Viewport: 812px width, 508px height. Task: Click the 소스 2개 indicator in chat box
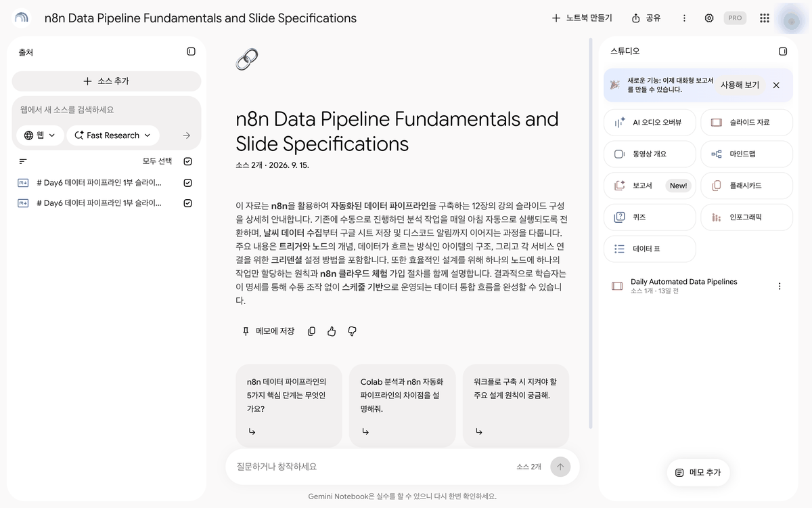[x=528, y=467]
